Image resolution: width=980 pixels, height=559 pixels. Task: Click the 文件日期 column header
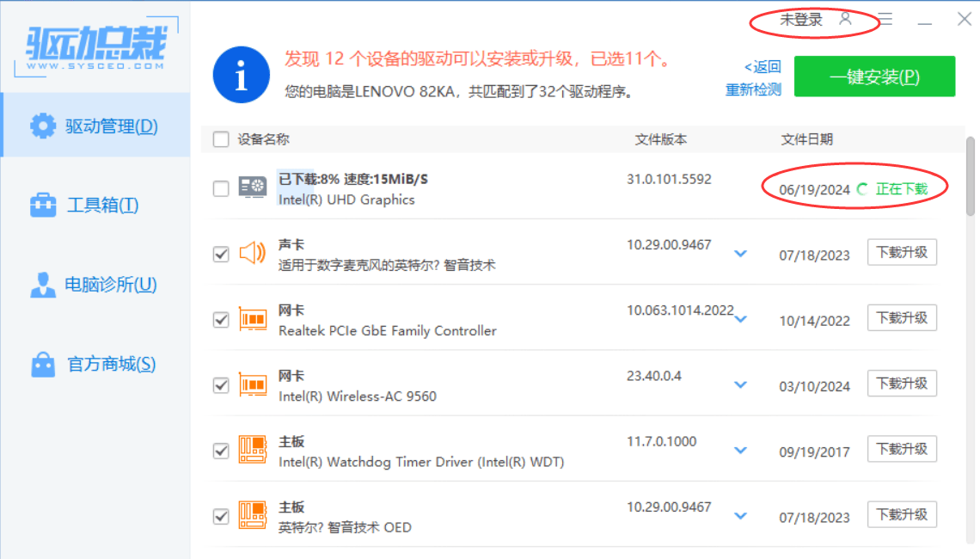pyautogui.click(x=807, y=139)
